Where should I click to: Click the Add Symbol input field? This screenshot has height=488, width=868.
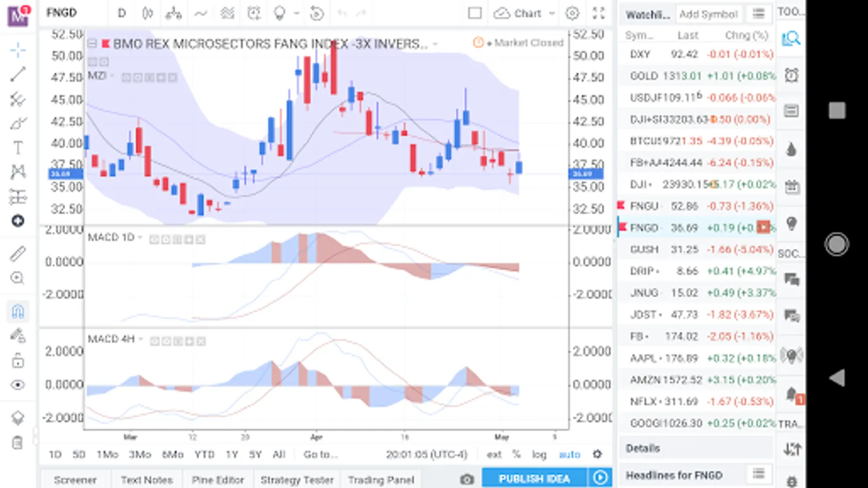point(709,15)
